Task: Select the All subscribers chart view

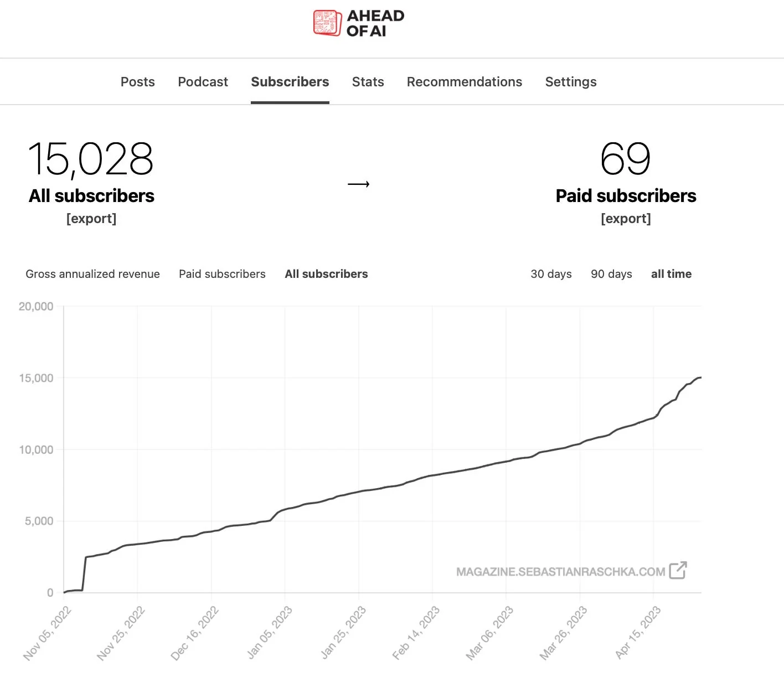Action: [x=326, y=274]
